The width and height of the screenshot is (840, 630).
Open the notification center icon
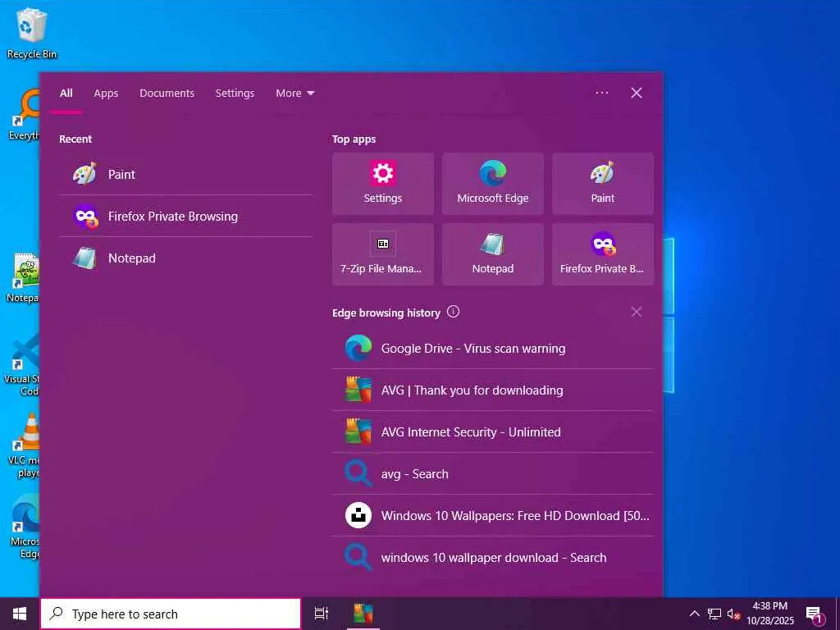click(815, 614)
